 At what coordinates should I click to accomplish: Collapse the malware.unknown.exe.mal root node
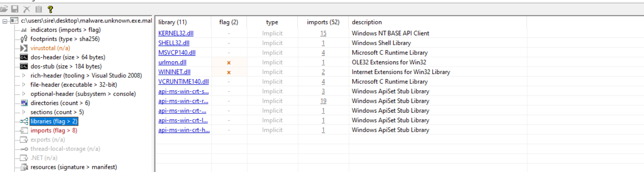point(5,21)
